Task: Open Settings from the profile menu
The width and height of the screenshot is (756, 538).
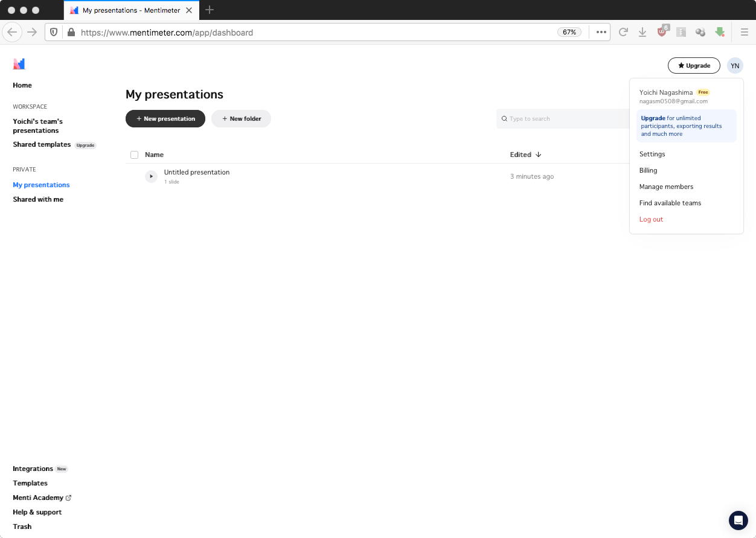Action: [652, 154]
